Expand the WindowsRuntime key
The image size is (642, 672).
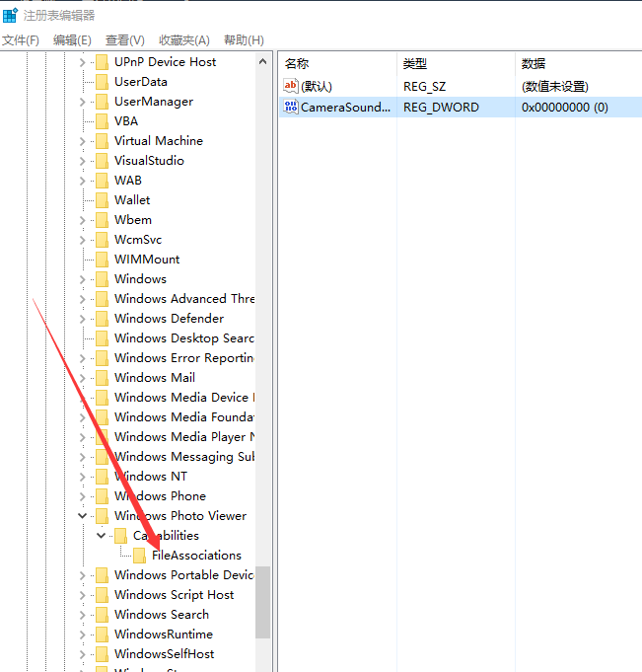82,635
